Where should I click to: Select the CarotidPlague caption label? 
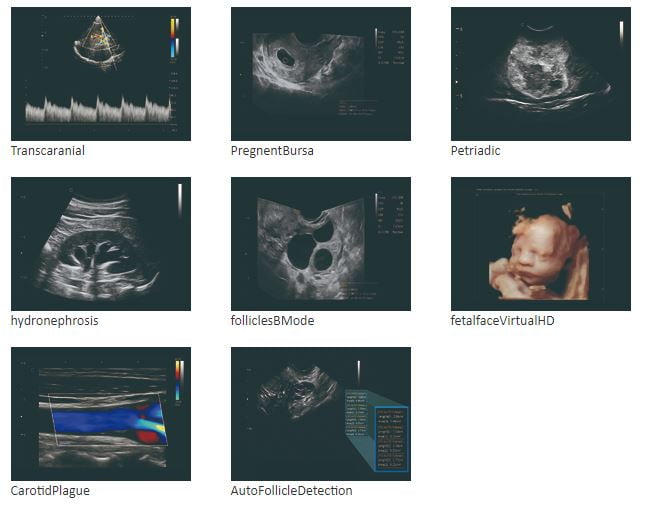coord(50,491)
